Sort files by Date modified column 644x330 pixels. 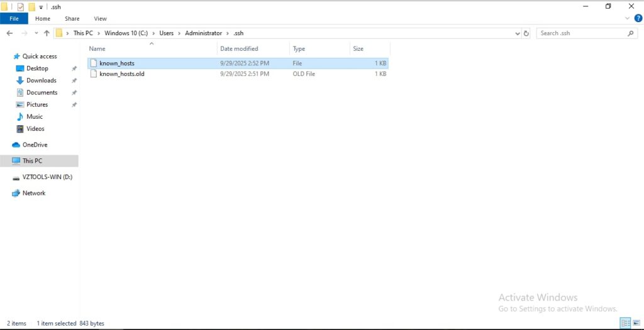(239, 48)
